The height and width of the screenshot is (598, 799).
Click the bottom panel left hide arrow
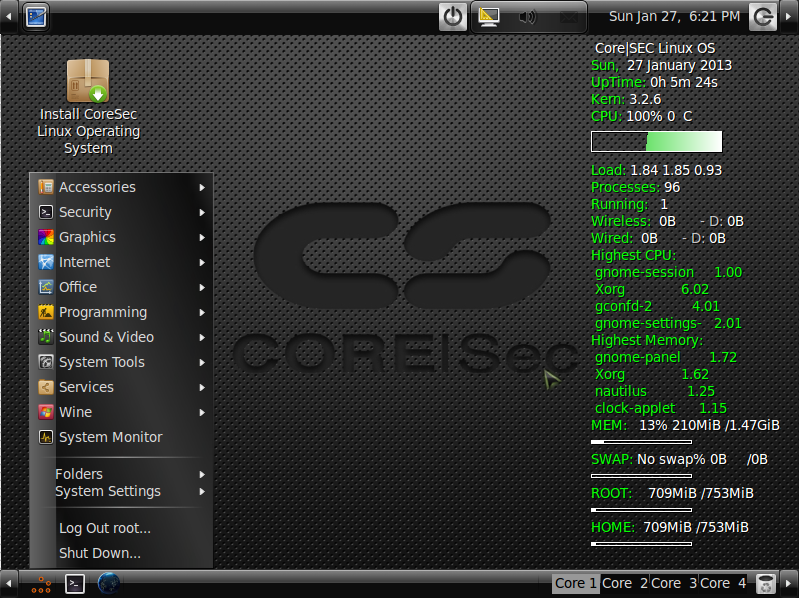tap(9, 584)
